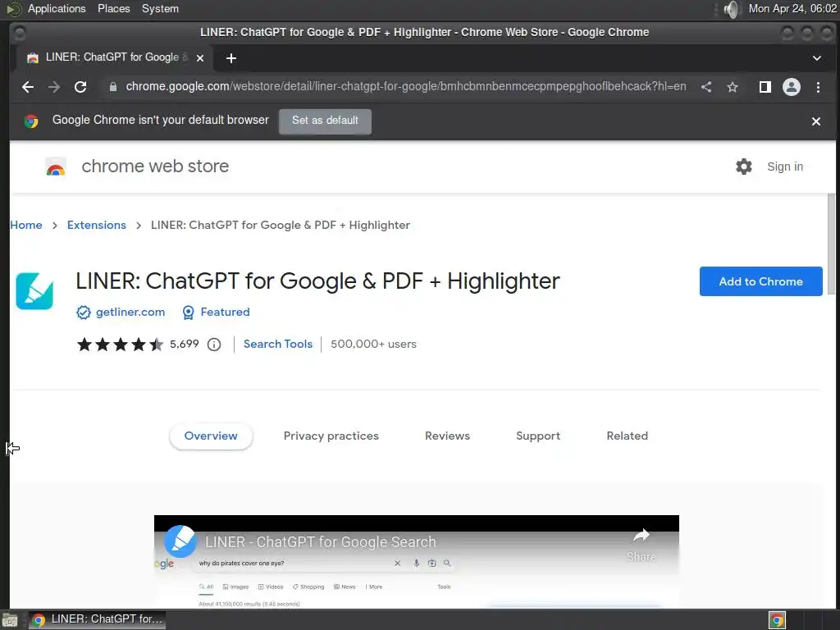Click the LINER channel avatar on video
This screenshot has width=840, height=630.
(180, 541)
